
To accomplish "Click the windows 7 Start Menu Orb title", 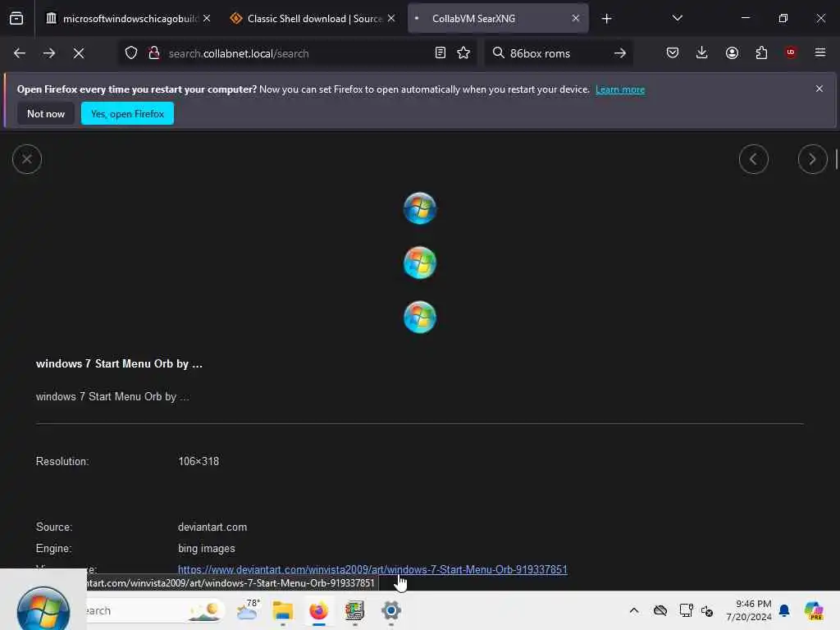I will pos(119,363).
